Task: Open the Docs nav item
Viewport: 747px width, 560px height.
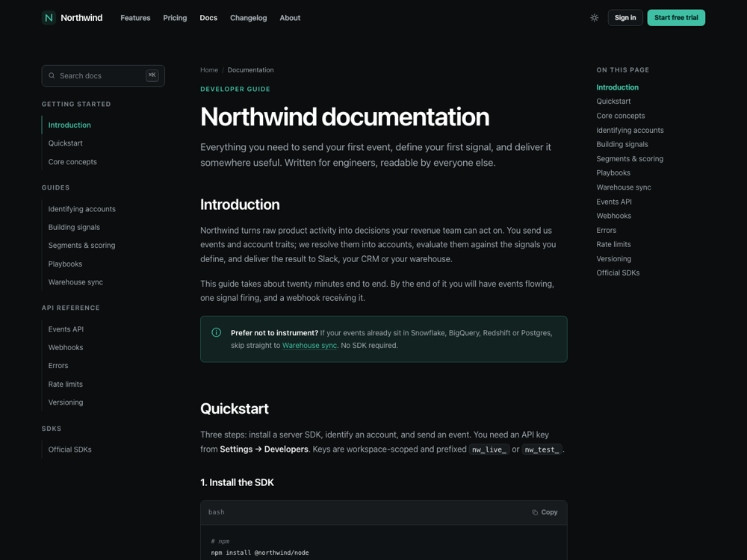Action: (208, 18)
